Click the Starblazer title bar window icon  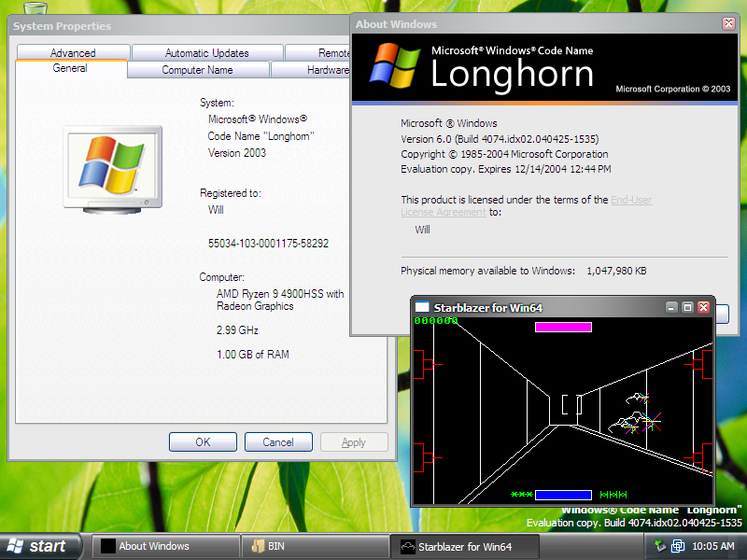422,307
